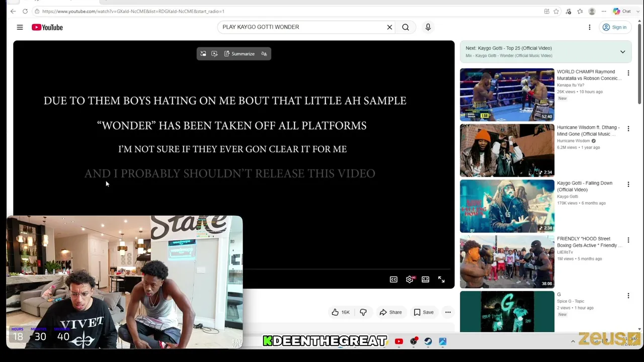Image resolution: width=644 pixels, height=362 pixels.
Task: Open FRIENDLY HOOD Street Boxing thumbnail
Action: [x=507, y=262]
